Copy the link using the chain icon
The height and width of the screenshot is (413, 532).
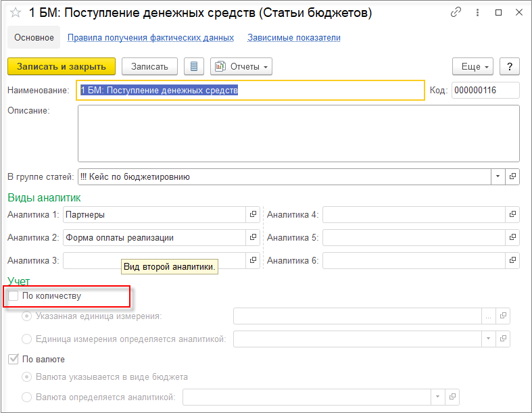tap(456, 12)
